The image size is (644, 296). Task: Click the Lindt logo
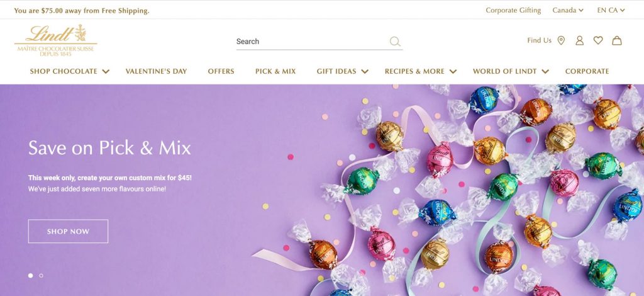click(x=56, y=40)
